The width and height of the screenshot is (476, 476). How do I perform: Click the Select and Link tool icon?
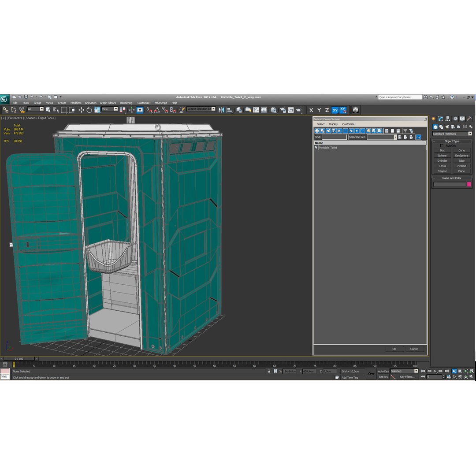coord(5,110)
